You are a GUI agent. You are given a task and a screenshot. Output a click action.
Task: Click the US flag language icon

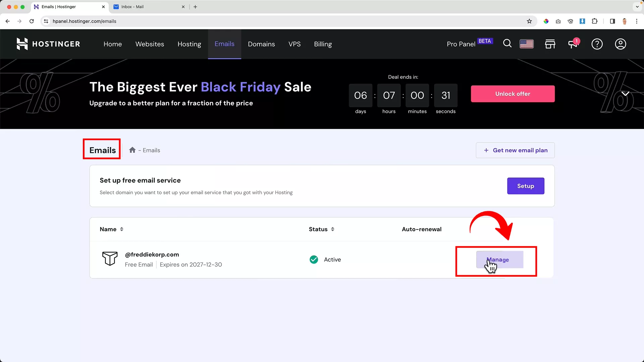pyautogui.click(x=527, y=44)
